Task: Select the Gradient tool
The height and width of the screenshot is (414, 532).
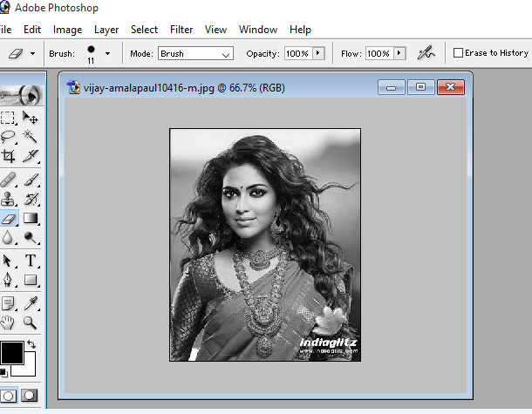Action: 30,219
